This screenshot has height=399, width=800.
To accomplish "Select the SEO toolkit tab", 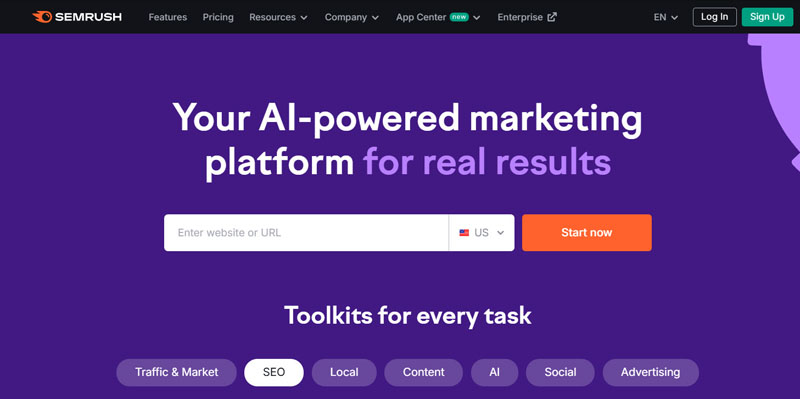I will (274, 372).
